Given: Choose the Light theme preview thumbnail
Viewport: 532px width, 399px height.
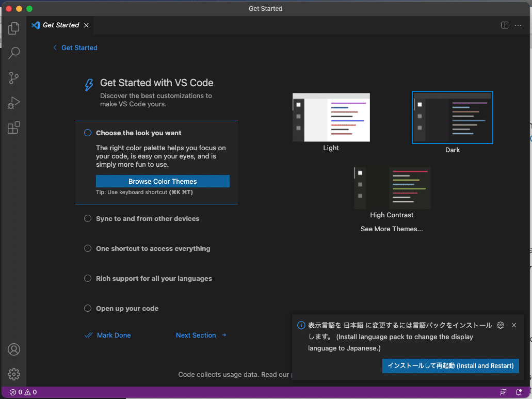Looking at the screenshot, I should [x=331, y=118].
